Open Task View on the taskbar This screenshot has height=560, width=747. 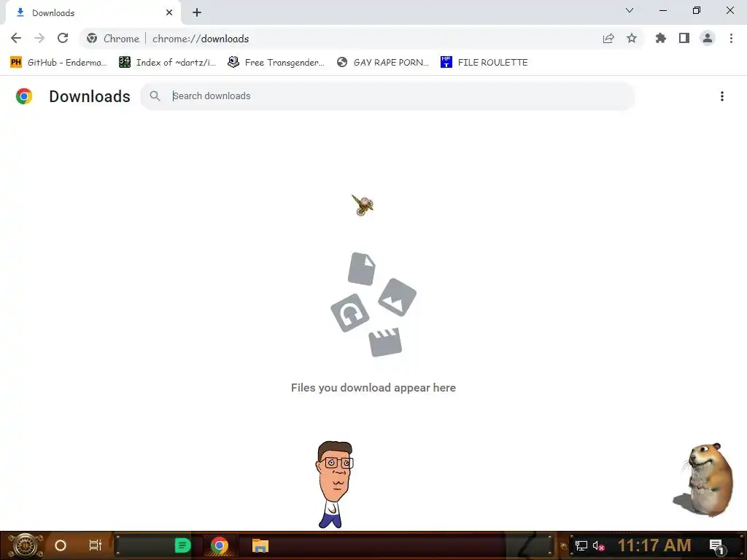[x=96, y=545]
